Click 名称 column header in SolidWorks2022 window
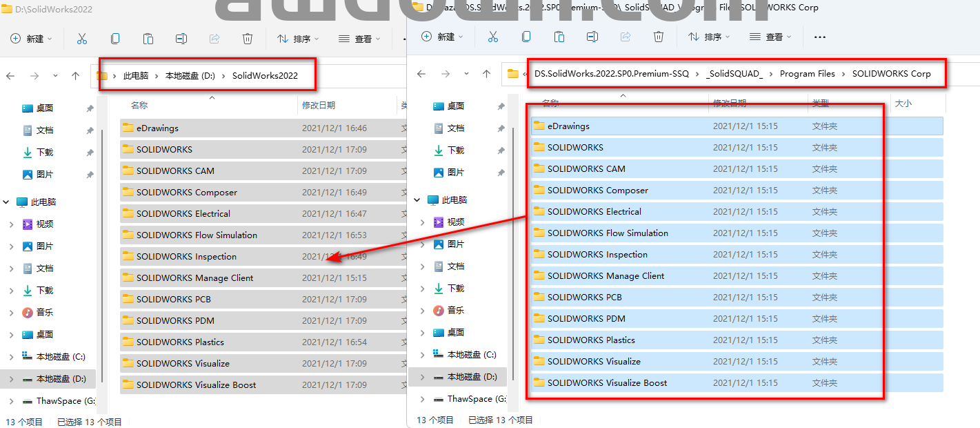The image size is (980, 428). (139, 106)
